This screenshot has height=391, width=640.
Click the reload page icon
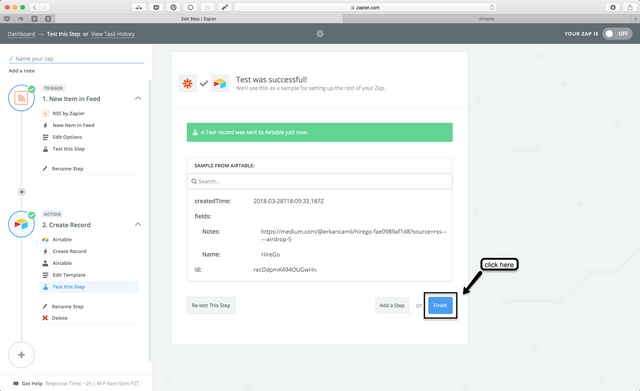pyautogui.click(x=492, y=7)
